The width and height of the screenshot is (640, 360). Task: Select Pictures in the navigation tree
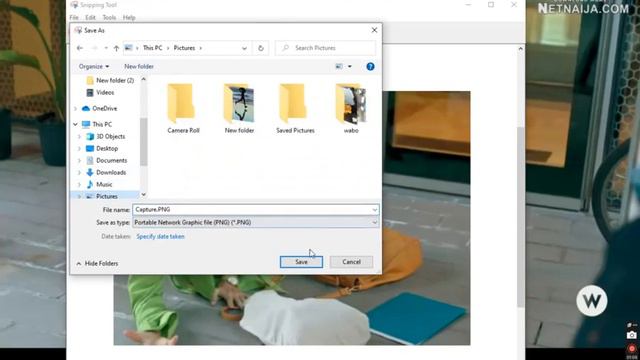coord(107,196)
